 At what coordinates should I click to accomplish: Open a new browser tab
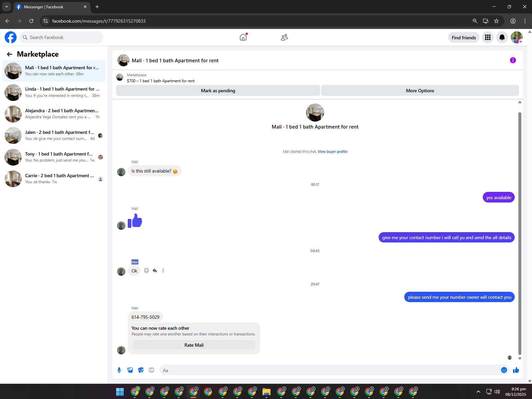click(97, 7)
